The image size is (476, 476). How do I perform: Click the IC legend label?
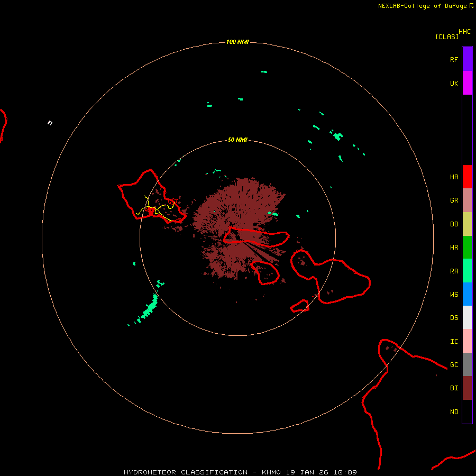tap(454, 342)
